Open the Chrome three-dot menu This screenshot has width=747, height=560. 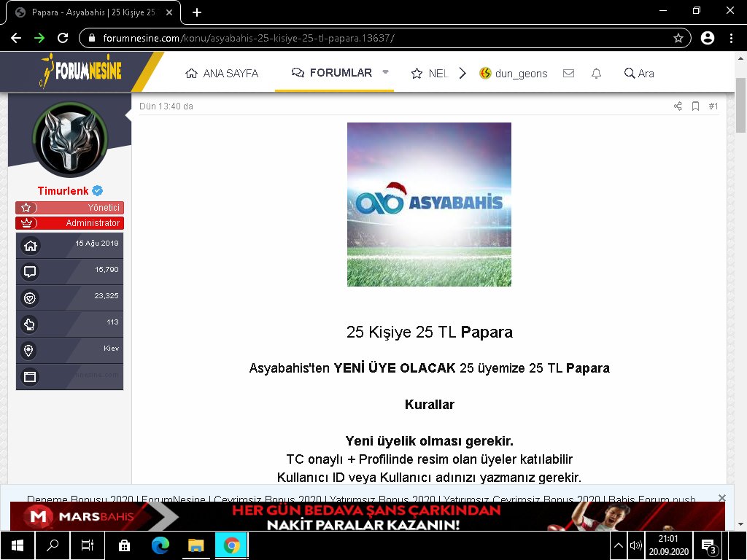tap(731, 38)
